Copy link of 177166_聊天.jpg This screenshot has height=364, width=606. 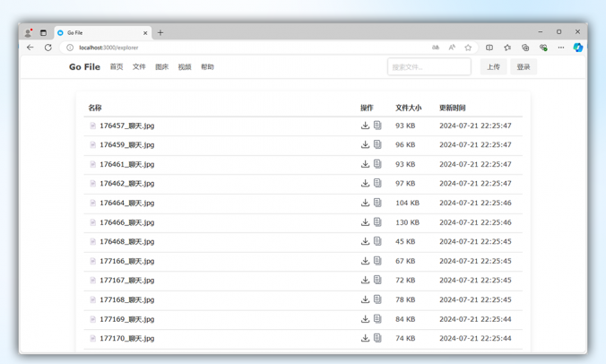click(x=377, y=261)
